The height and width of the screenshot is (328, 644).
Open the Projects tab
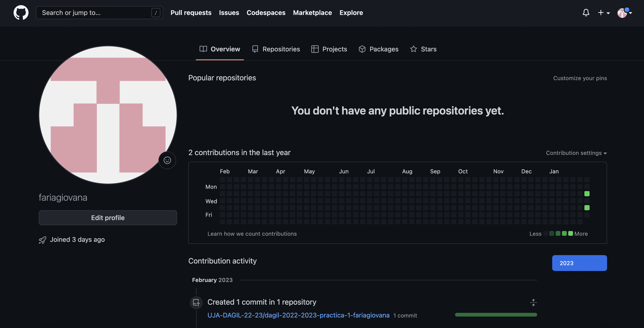[329, 49]
